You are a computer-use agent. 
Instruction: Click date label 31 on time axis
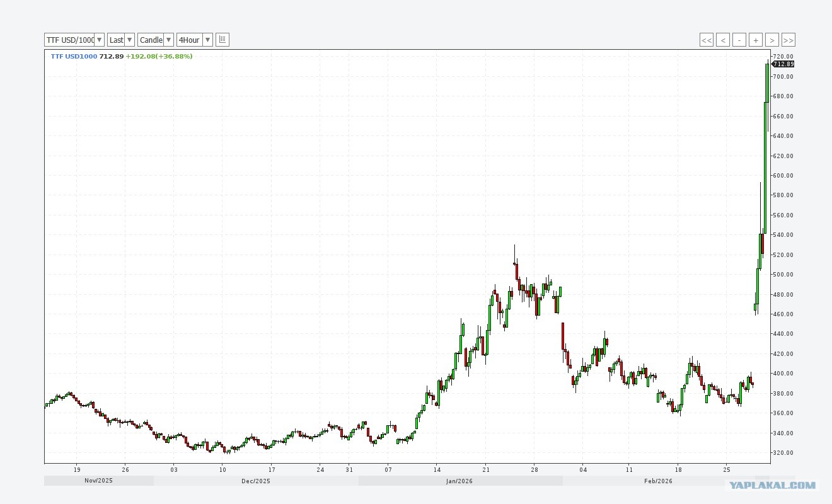349,470
